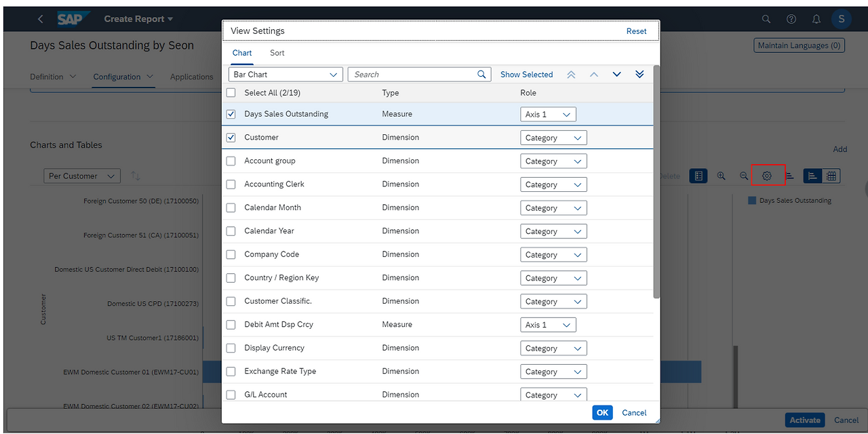Screen dimensions: 868x434
Task: Check the Country / Region Key checkbox
Action: [231, 278]
